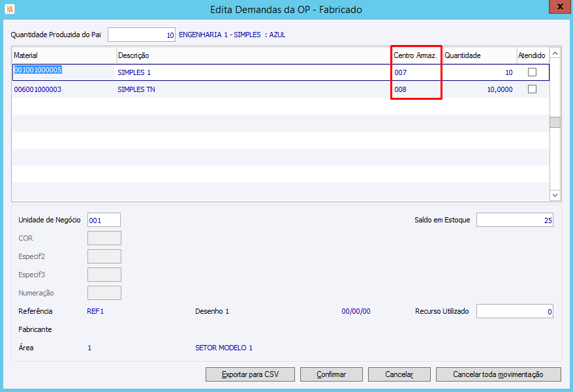Click the table scrollbar up arrow
The image size is (573, 392).
[x=555, y=53]
